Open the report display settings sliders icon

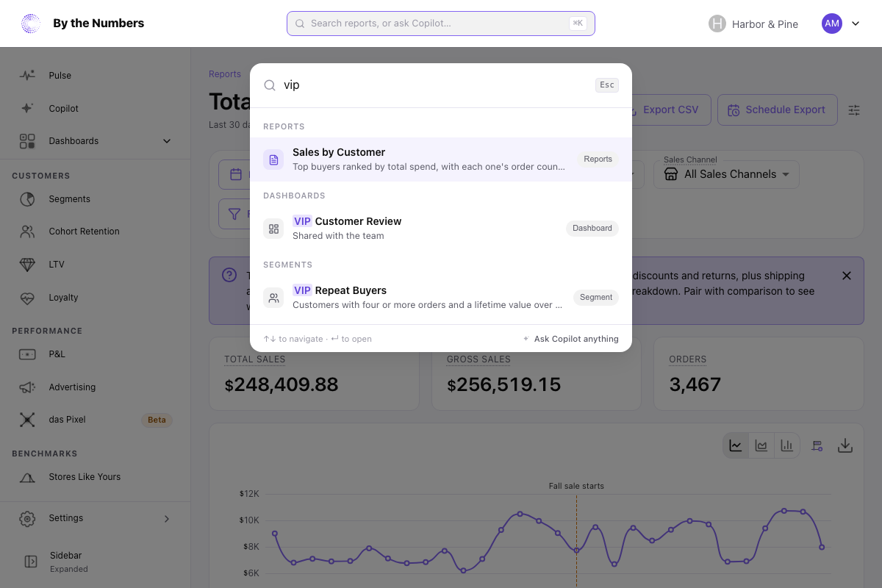tap(854, 110)
